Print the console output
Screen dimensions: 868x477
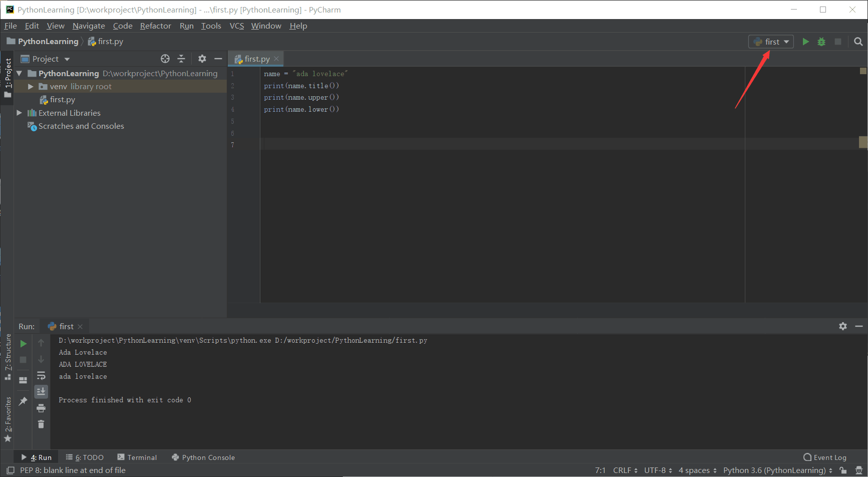(x=42, y=408)
